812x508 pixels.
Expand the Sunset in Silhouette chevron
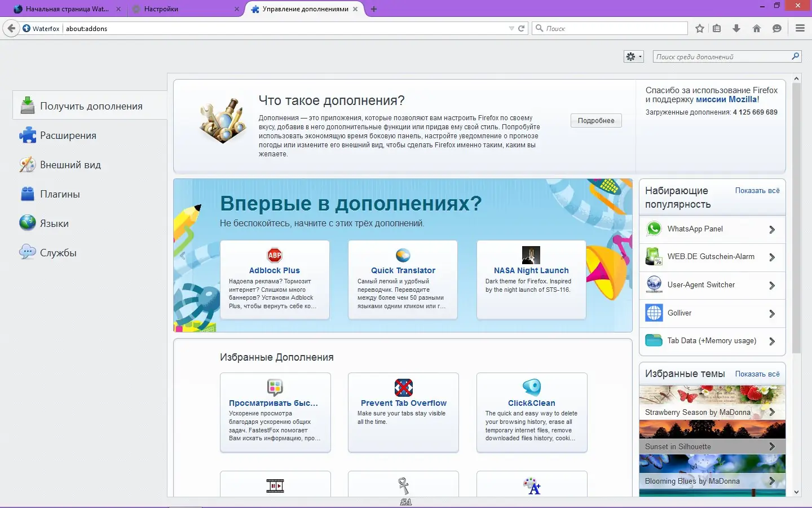(x=772, y=447)
